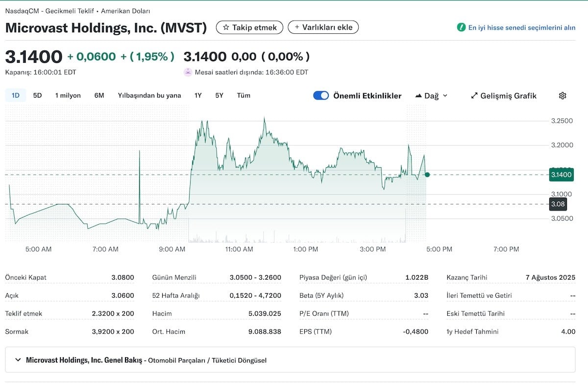Click Günün Menzili value 3.0500 - 3.2600
The image size is (588, 385).
[x=255, y=278]
